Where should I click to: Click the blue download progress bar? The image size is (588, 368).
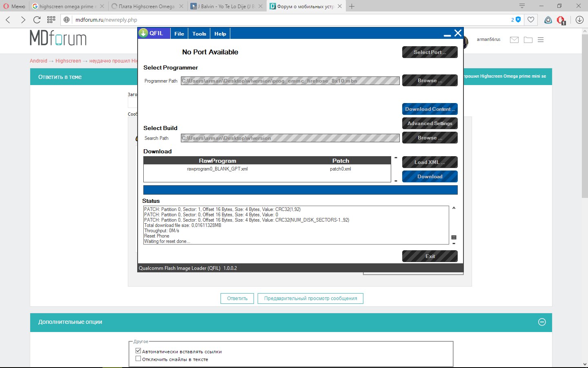coord(300,190)
